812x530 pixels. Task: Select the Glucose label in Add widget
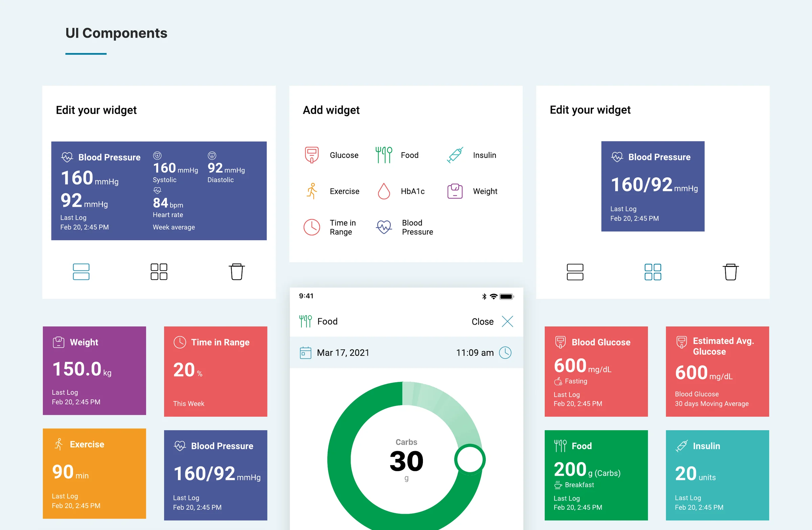[344, 155]
